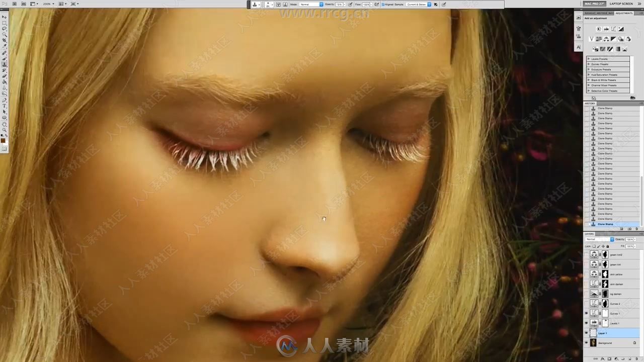Screen dimensions: 644x362
Task: Add a Levels adjustment from Adjustments panel
Action: [x=606, y=29]
